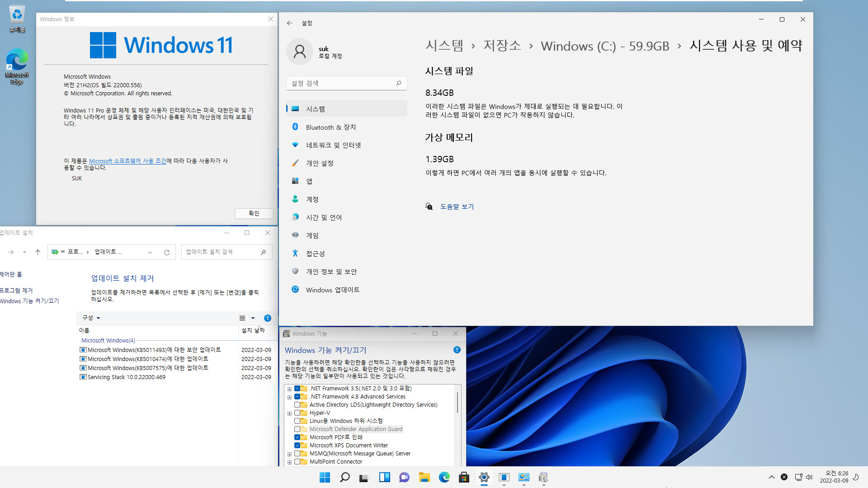Click Windows (C:) breadcrumb item
868x488 pixels.
(605, 46)
